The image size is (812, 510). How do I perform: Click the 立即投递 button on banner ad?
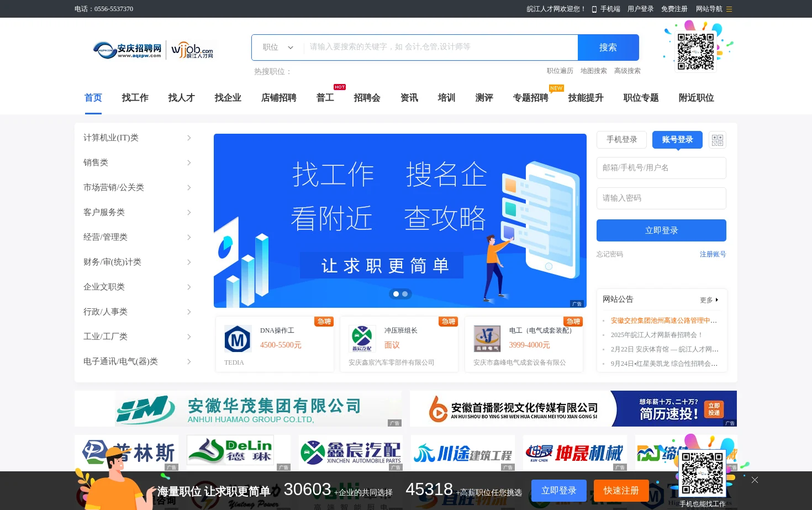click(x=714, y=409)
